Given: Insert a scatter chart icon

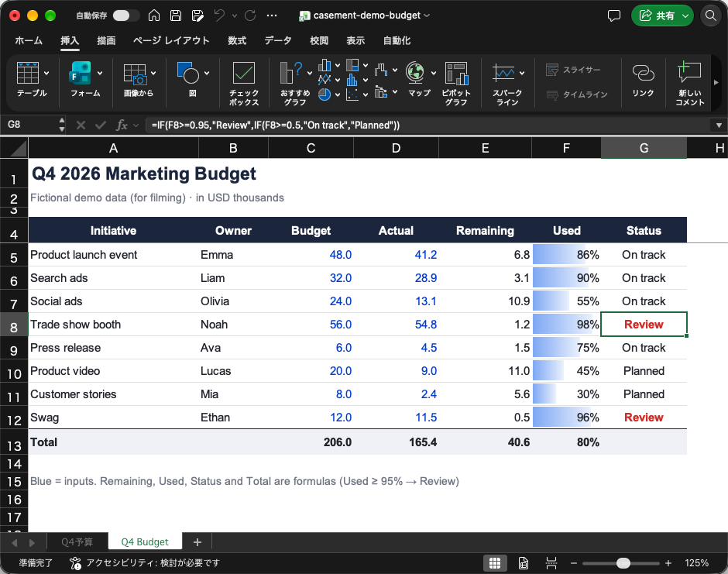Looking at the screenshot, I should pos(353,95).
